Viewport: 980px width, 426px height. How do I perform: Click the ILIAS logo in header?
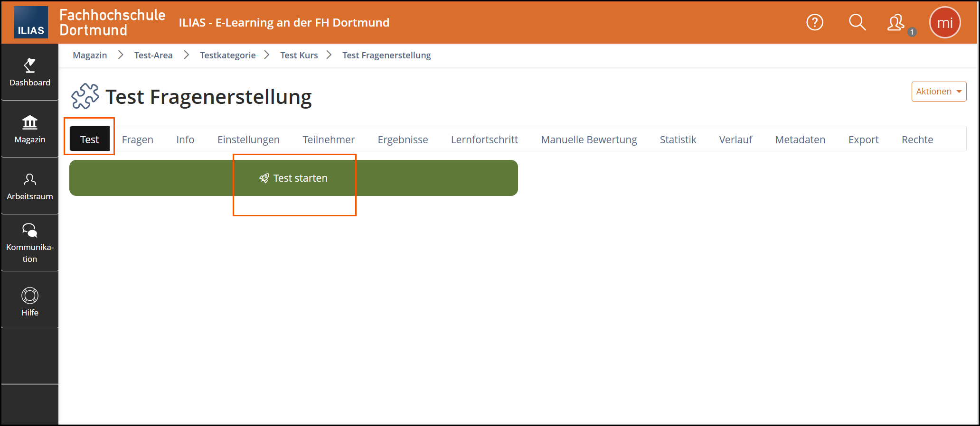click(30, 22)
